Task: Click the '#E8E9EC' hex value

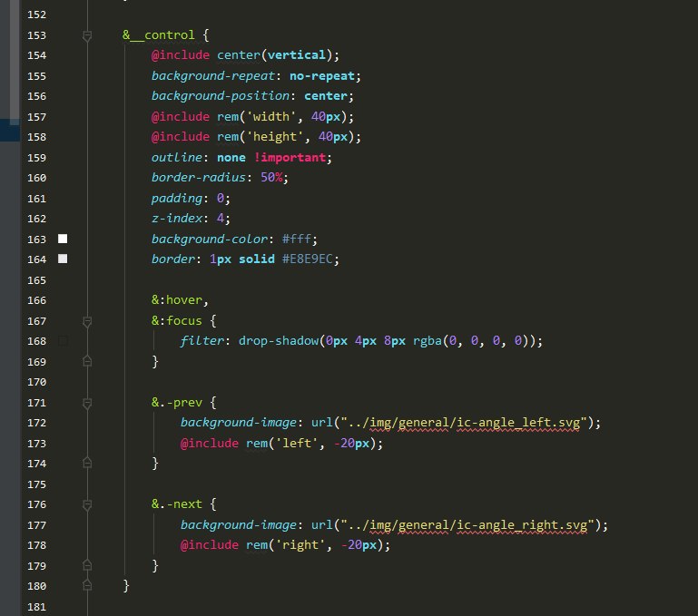Action: [308, 259]
